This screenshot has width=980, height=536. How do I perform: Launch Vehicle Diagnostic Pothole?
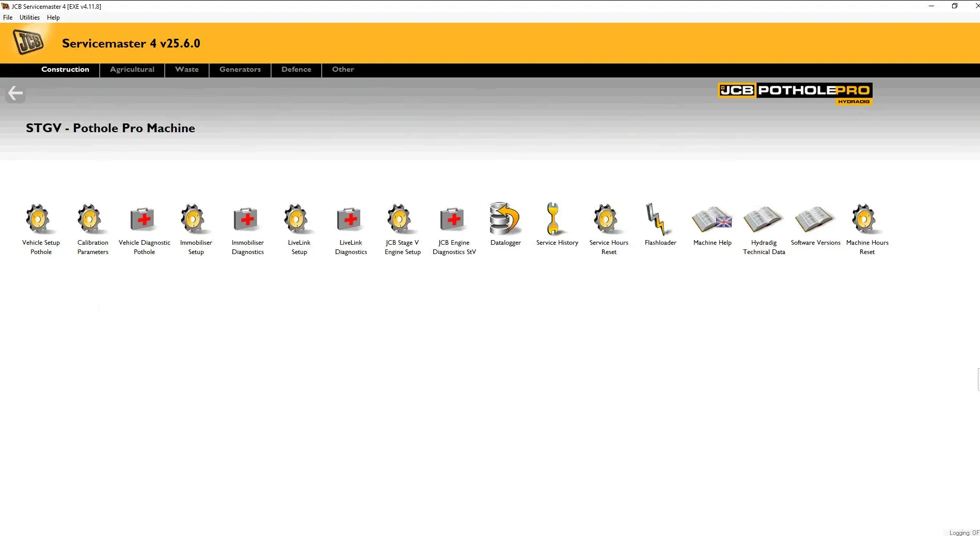(x=144, y=229)
